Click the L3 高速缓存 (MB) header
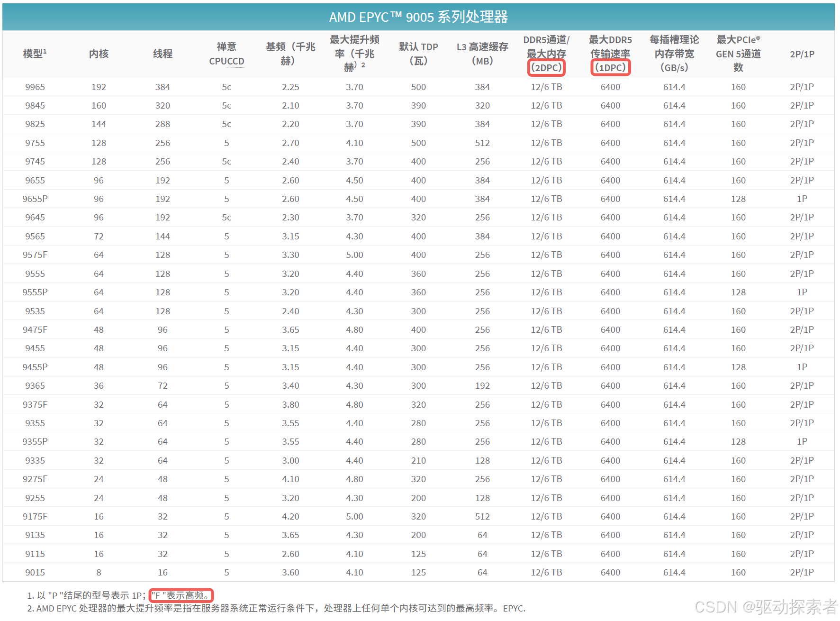This screenshot has height=621, width=840. point(482,54)
